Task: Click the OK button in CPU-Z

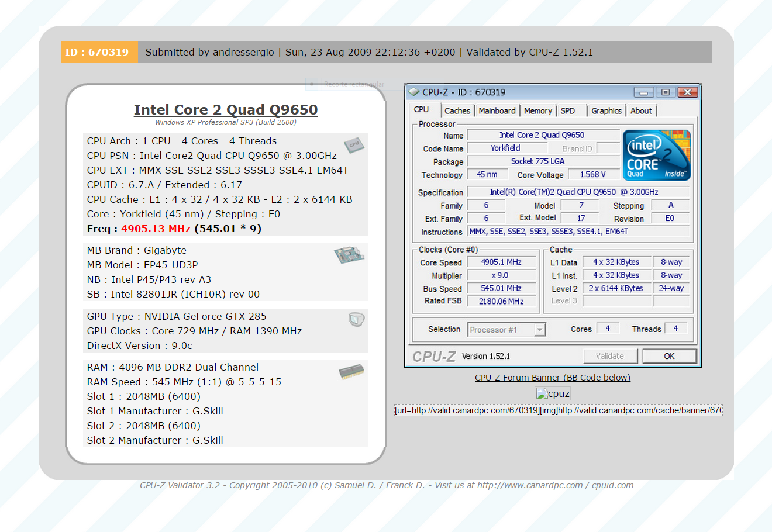Action: (670, 356)
